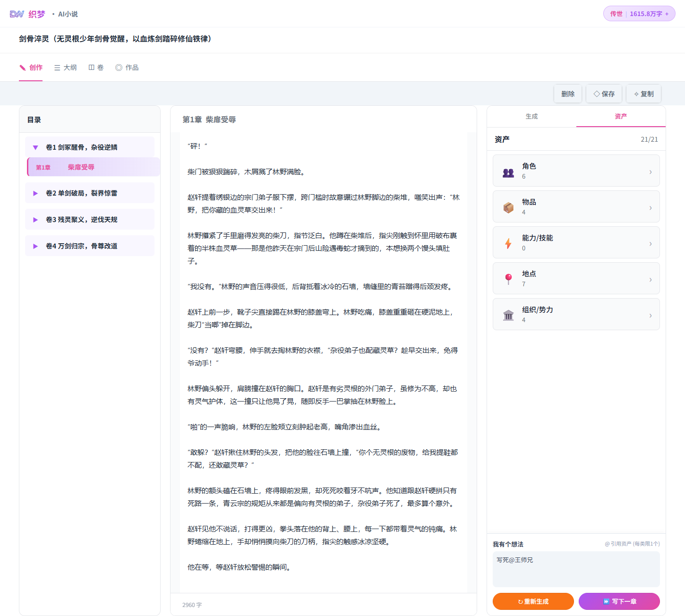The image size is (685, 616).
Task: Click the copy icon on 复制 button
Action: (635, 94)
